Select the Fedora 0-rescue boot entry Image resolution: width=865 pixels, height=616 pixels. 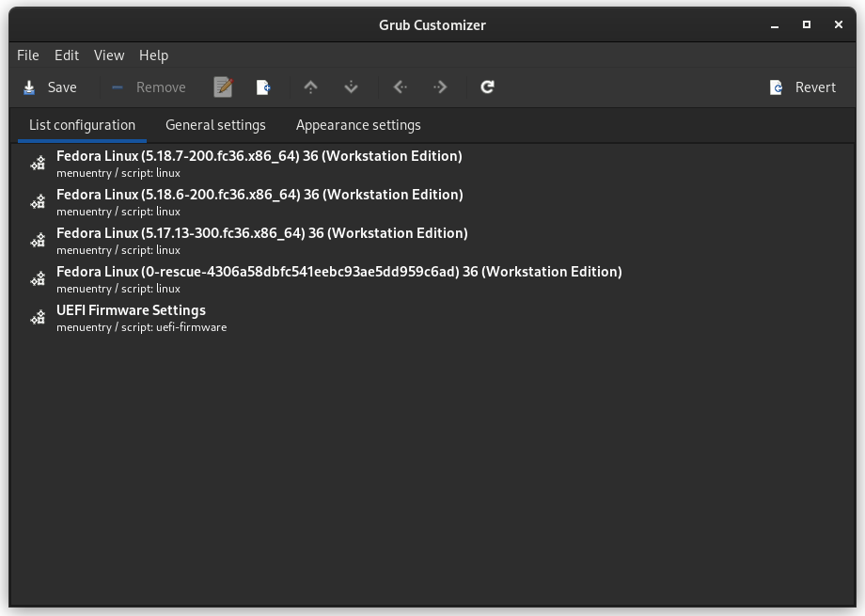[x=338, y=278]
